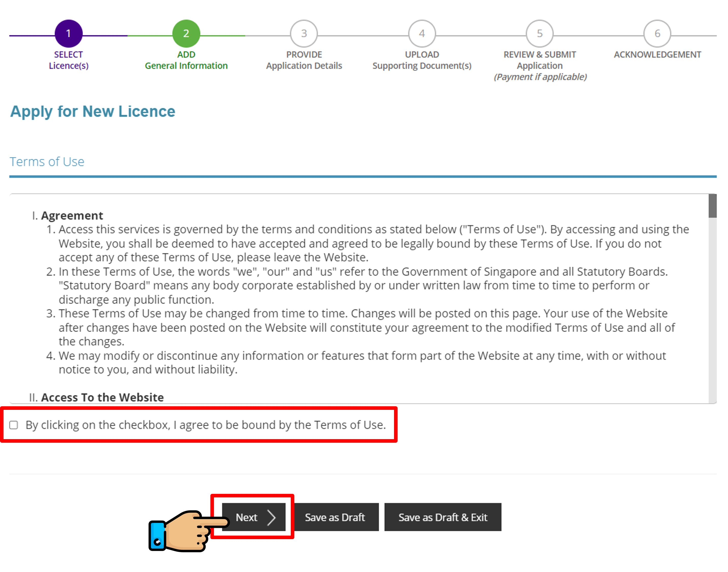Select step 3 circle Provide Application Details
The width and height of the screenshot is (728, 572).
pos(304,34)
